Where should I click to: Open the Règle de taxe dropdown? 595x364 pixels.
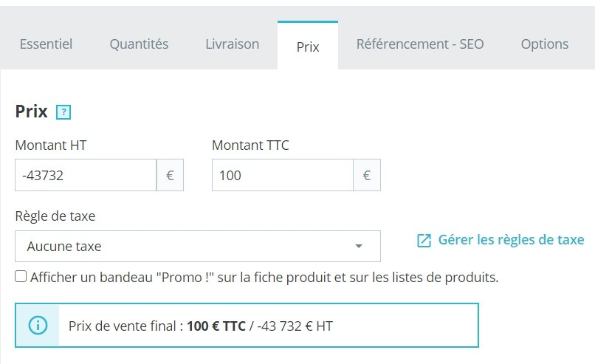[x=198, y=246]
